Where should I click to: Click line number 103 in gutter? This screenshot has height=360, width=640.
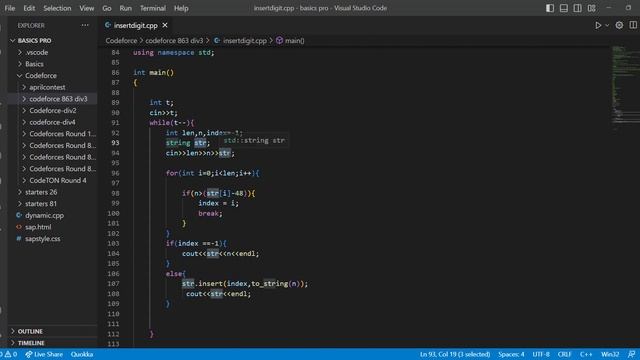pos(113,244)
